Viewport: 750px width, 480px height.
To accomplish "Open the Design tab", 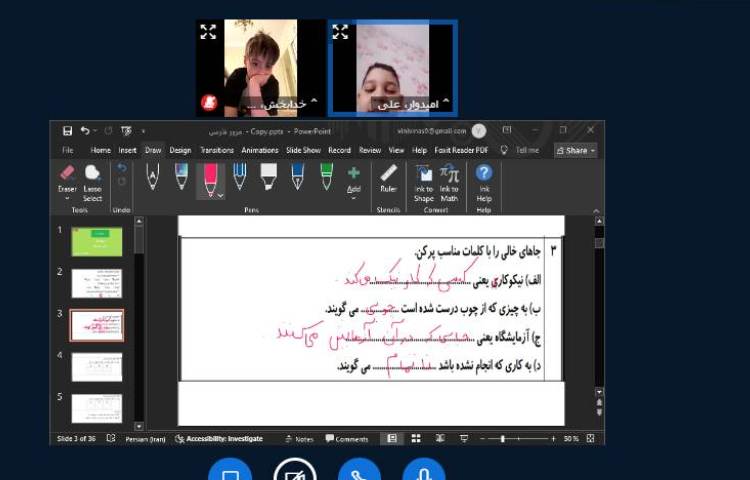I will point(180,150).
